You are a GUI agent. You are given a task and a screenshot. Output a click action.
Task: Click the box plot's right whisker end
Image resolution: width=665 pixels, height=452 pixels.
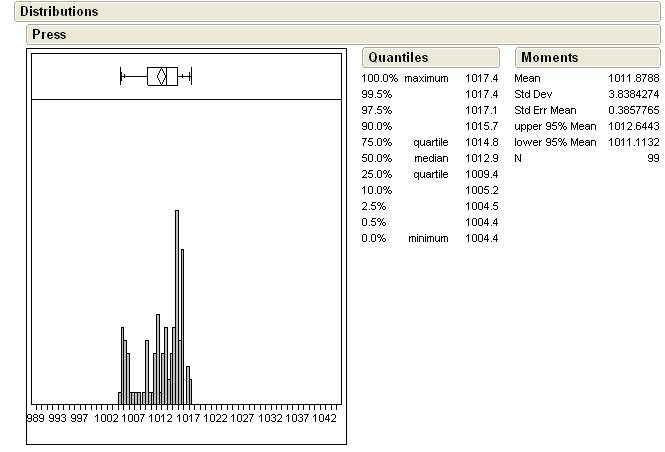point(190,76)
